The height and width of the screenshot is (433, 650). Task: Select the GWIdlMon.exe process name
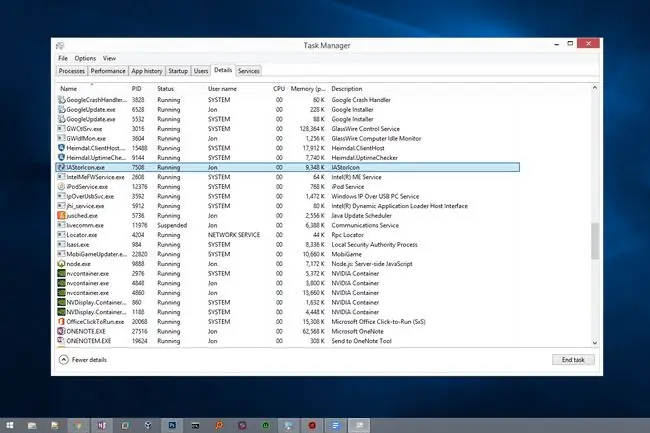click(x=86, y=138)
